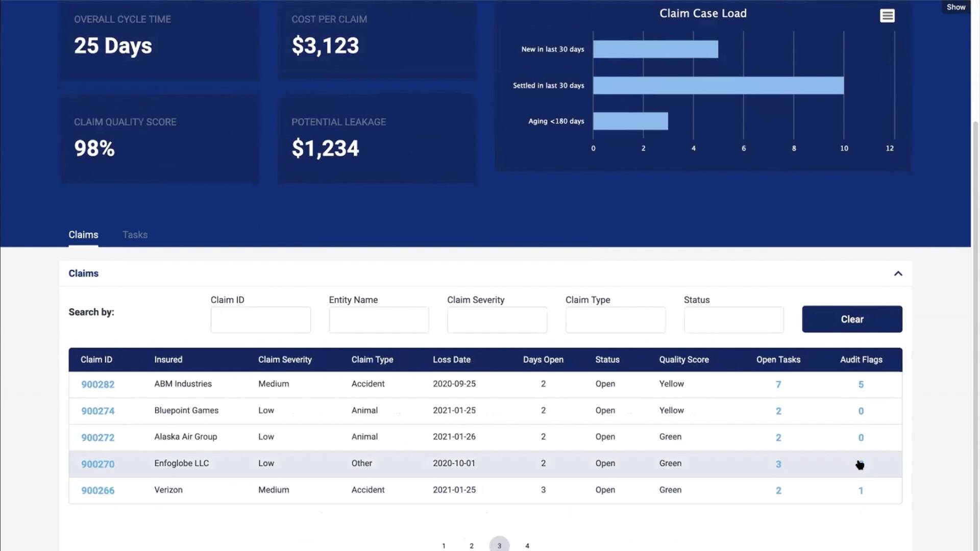The width and height of the screenshot is (980, 551).
Task: Select the Claims tab
Action: pos(83,235)
